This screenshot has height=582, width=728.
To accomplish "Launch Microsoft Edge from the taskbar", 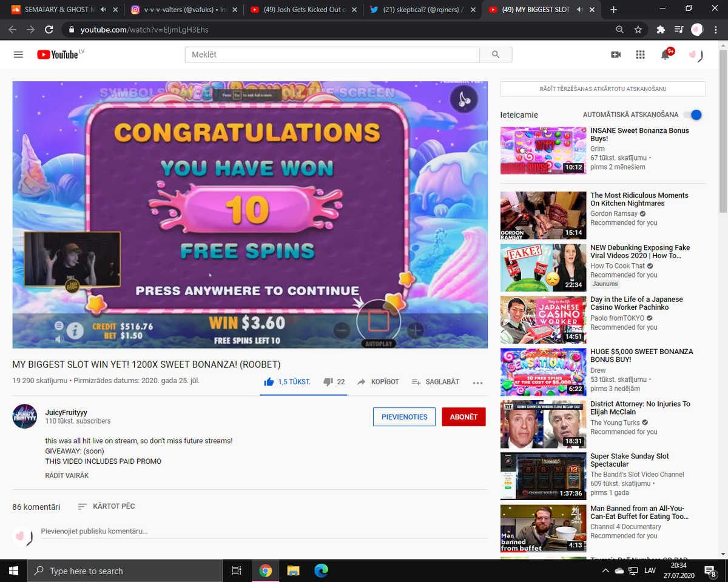I will (321, 570).
